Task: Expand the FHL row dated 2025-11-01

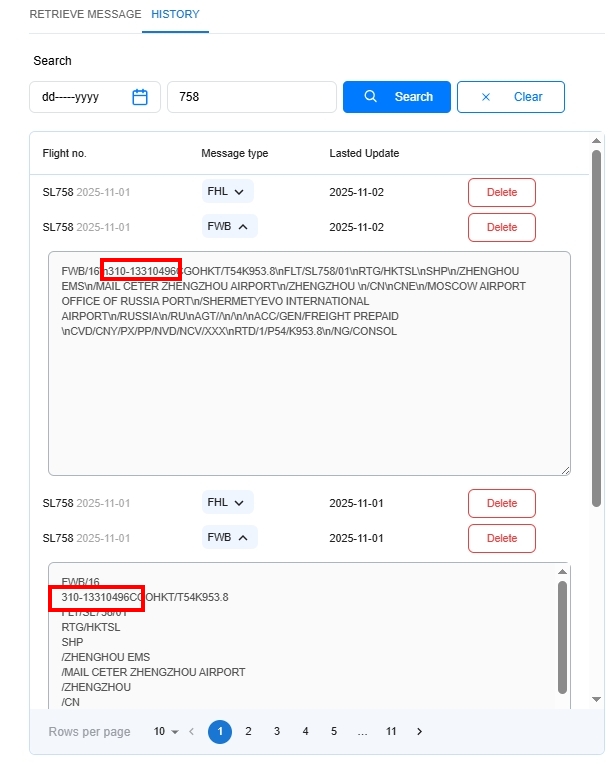Action: [228, 503]
